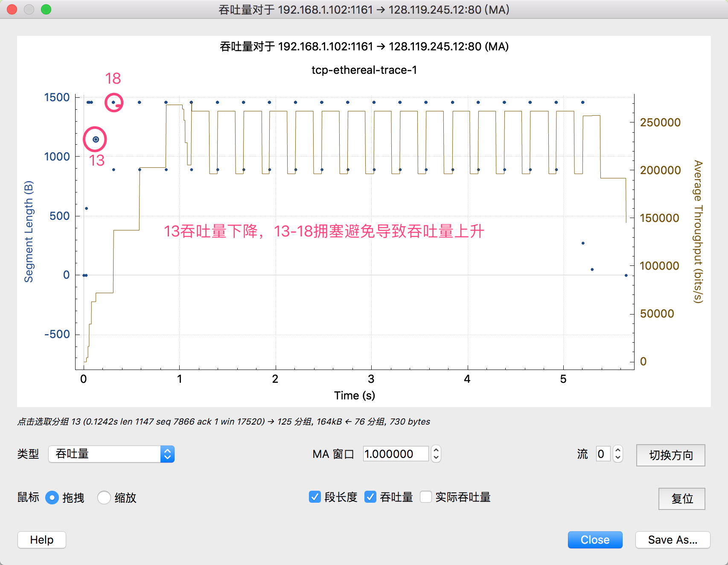Screen dimensions: 728x565
Task: Select the 缩放 mouse zoom radio button
Action: coord(104,498)
